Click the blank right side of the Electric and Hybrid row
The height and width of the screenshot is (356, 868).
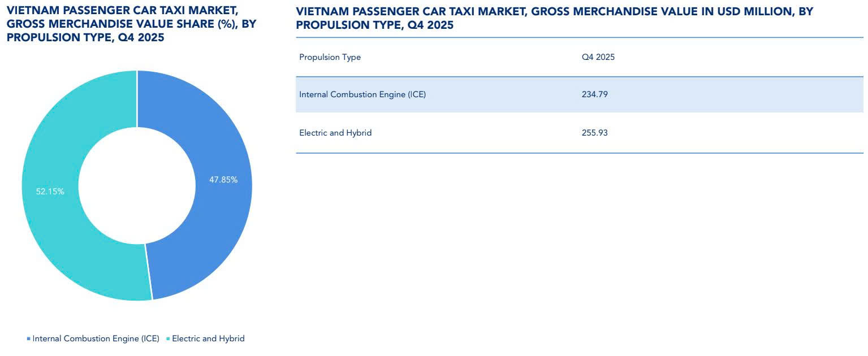(763, 133)
